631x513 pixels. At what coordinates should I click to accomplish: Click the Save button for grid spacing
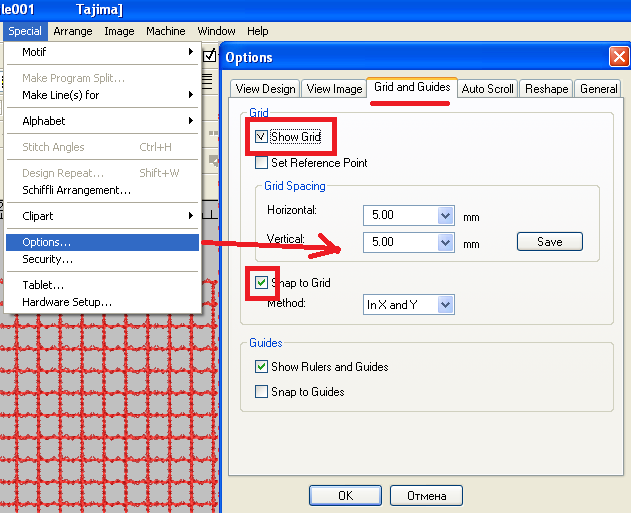tap(549, 242)
